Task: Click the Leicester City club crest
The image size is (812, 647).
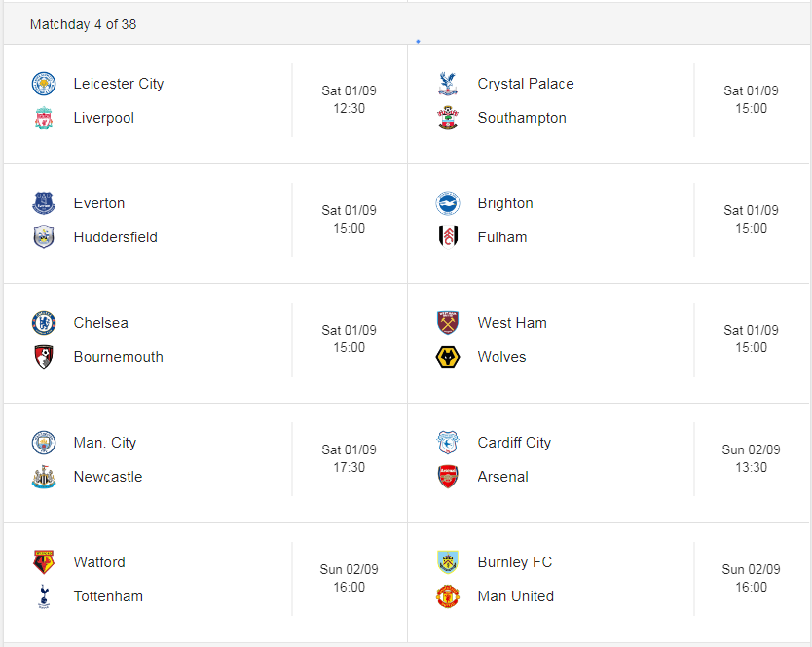Action: [44, 84]
